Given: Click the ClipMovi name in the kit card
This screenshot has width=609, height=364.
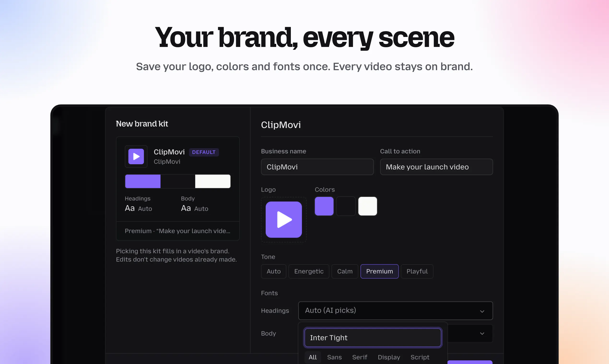Looking at the screenshot, I should (169, 152).
